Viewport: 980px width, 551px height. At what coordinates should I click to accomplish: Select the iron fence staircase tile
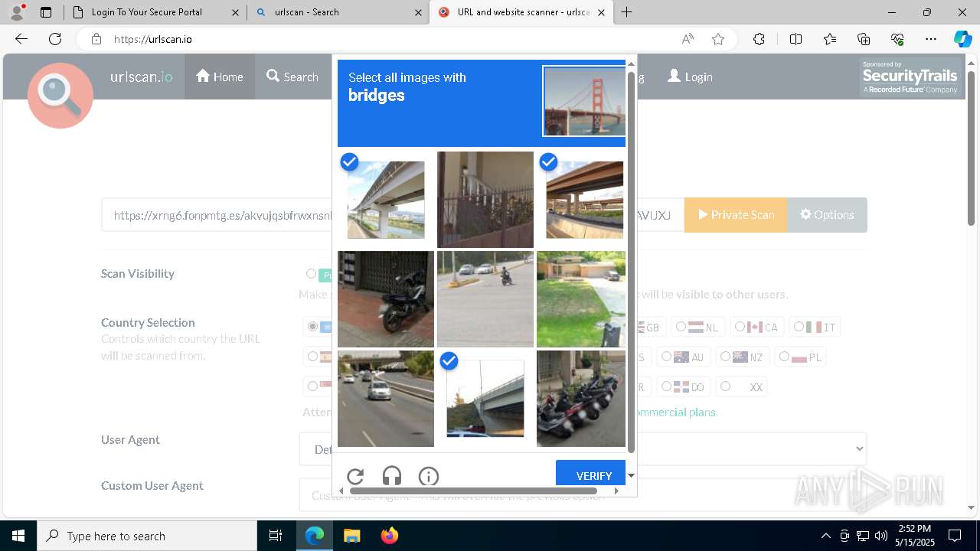pos(485,199)
